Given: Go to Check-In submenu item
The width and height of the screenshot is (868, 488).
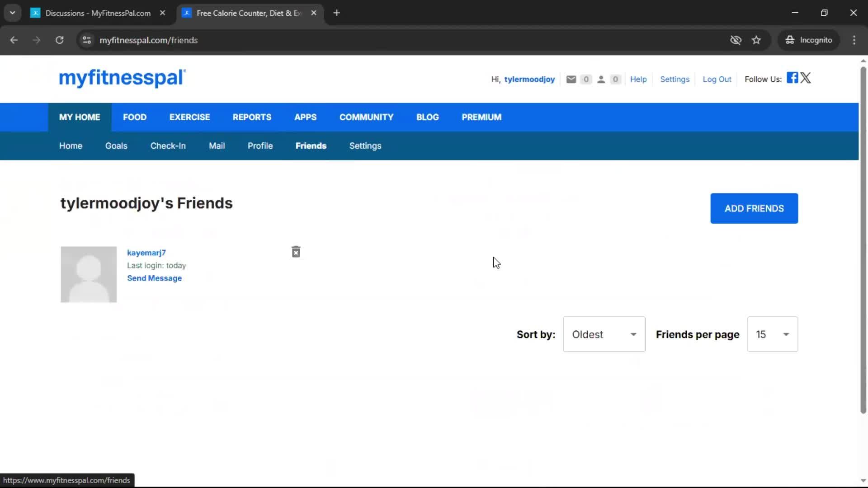Looking at the screenshot, I should click(168, 146).
